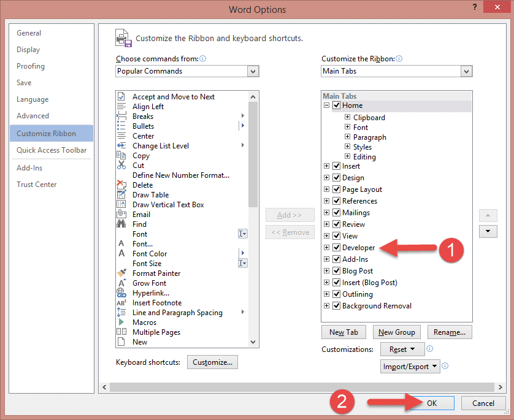Click the Line and Paragraph Spacing icon
514x420 pixels.
(x=121, y=313)
